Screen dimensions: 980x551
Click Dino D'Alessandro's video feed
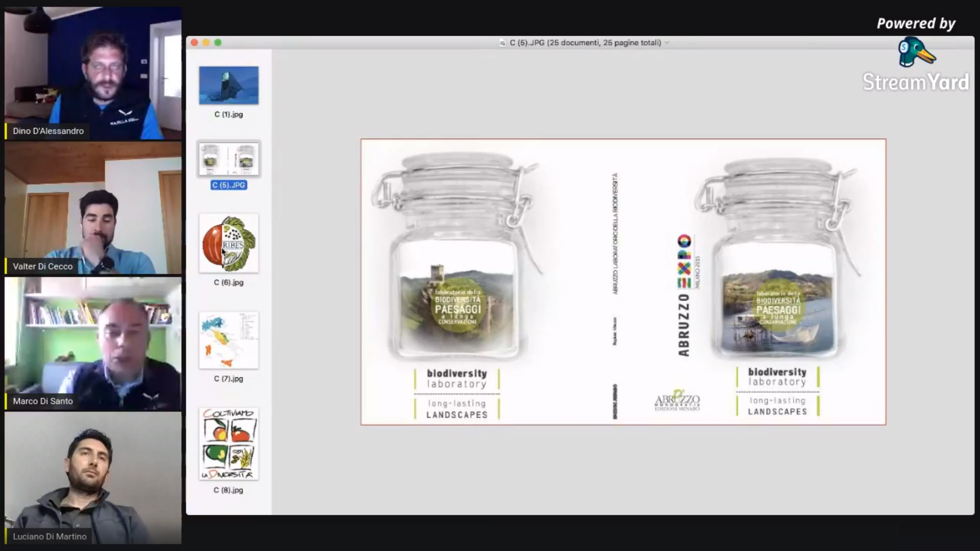tap(93, 73)
